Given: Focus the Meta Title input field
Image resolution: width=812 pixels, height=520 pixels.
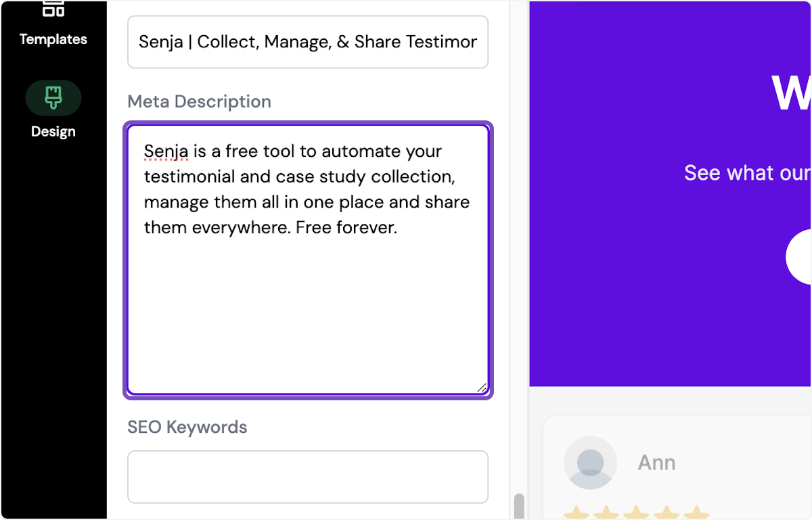Looking at the screenshot, I should click(308, 41).
